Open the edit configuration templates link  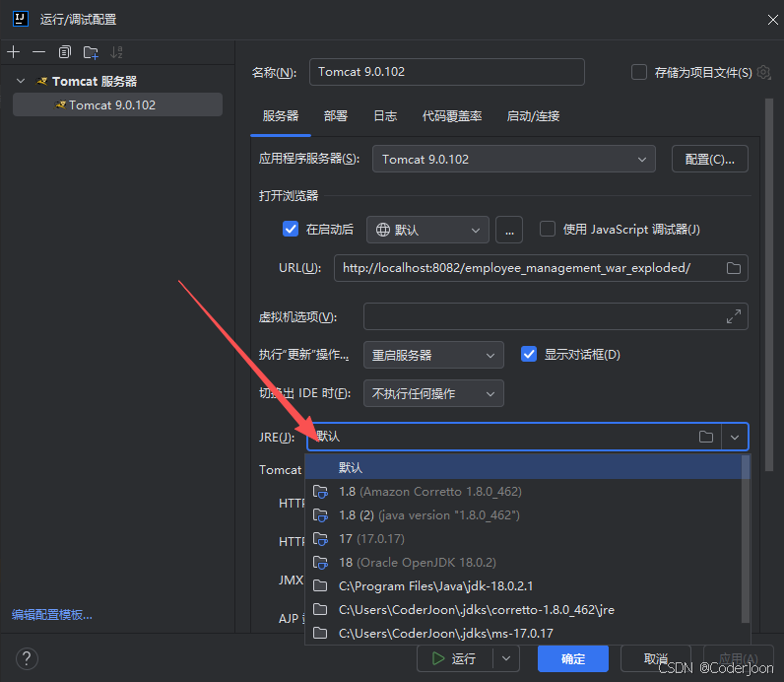52,614
